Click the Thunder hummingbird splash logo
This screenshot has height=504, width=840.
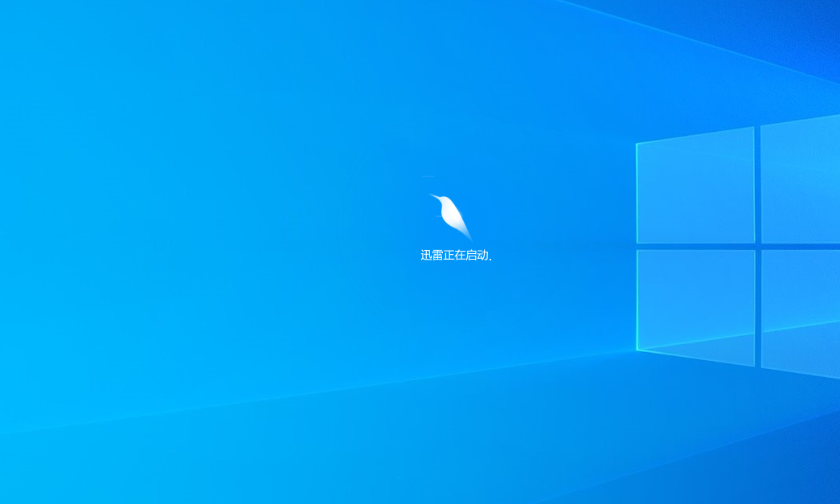(453, 213)
